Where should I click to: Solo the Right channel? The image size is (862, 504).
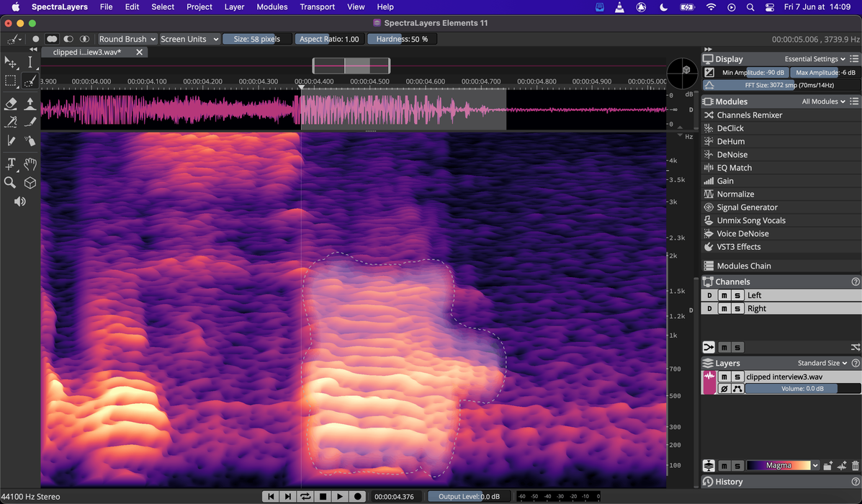point(737,309)
